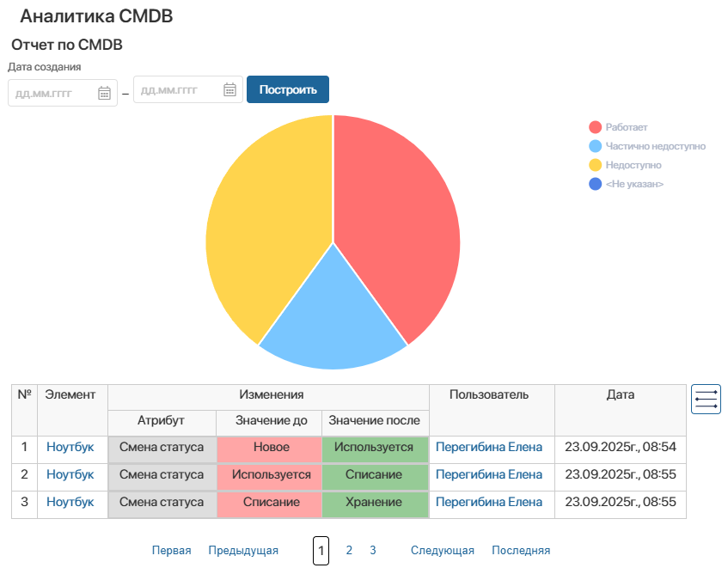728x574 pixels.
Task: Click green Используется cell in row 1
Action: 374,448
